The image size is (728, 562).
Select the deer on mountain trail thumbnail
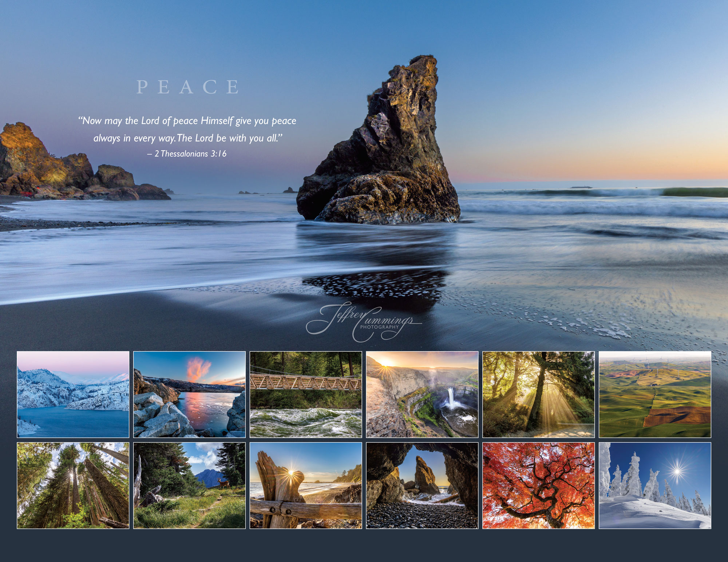(189, 486)
